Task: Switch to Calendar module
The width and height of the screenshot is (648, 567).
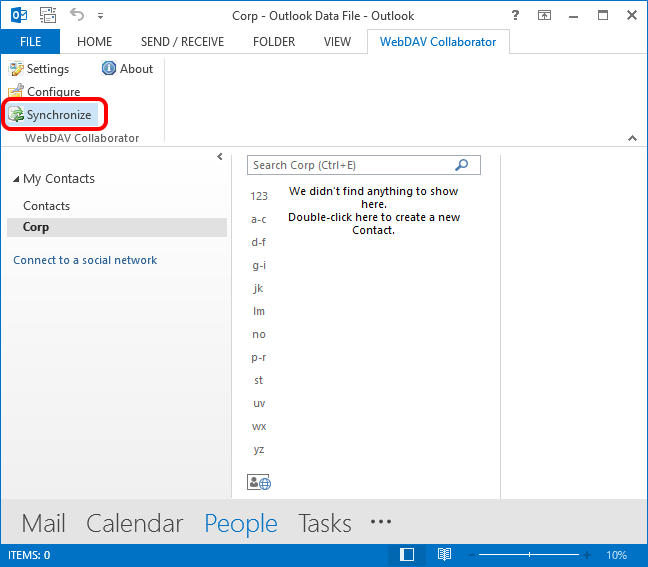Action: point(135,523)
